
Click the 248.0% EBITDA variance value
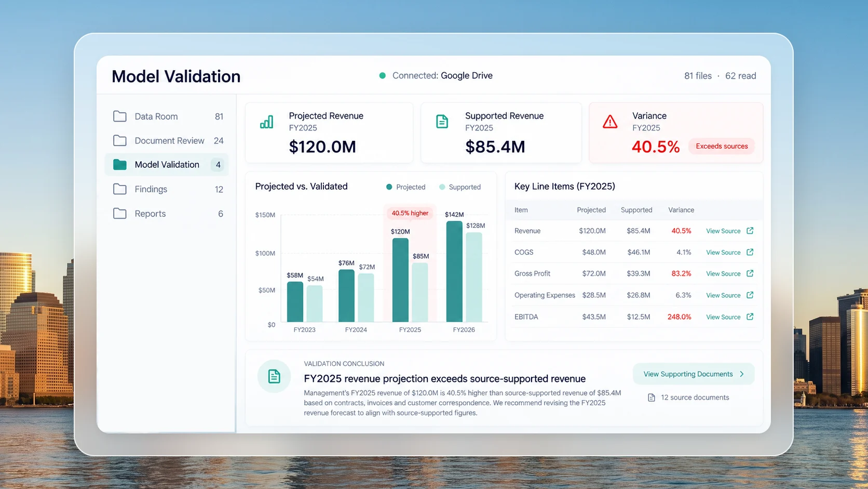pos(679,317)
